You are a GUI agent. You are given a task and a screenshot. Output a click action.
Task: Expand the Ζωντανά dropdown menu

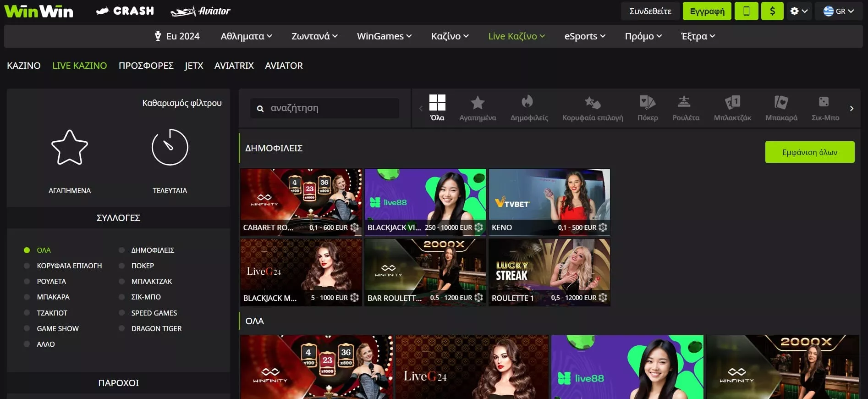314,36
